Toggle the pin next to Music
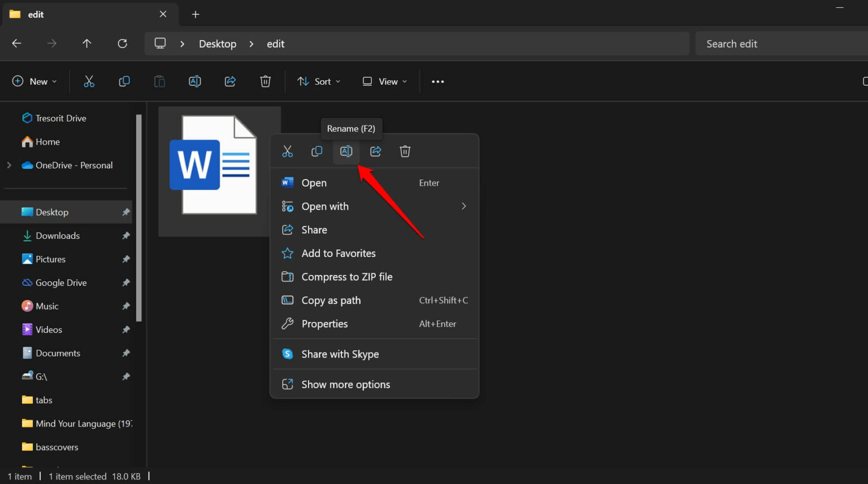The image size is (868, 484). (125, 306)
